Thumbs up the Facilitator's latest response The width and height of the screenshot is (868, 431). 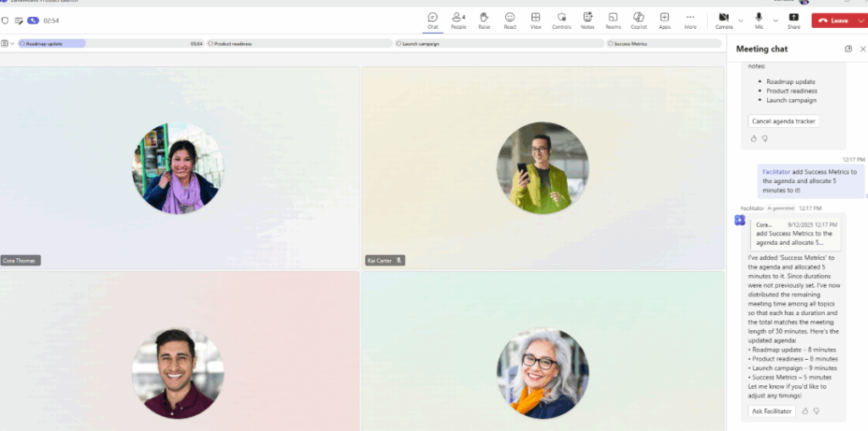805,411
